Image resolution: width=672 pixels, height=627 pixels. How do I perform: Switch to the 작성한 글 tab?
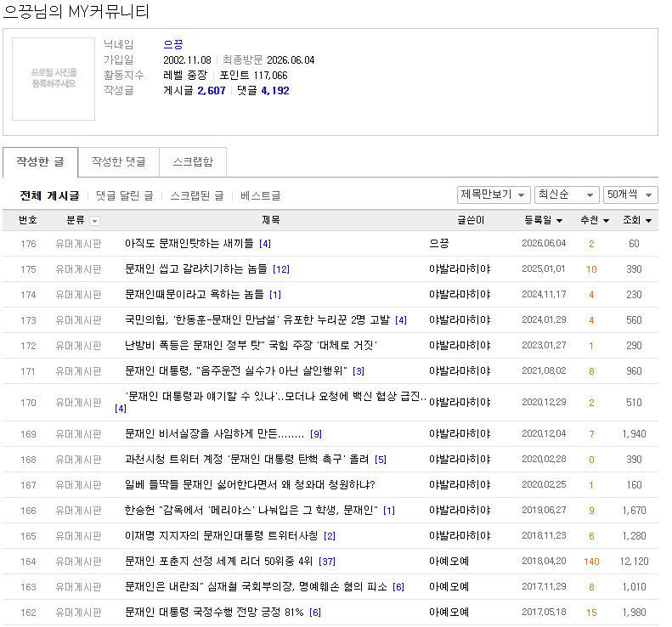pyautogui.click(x=40, y=161)
